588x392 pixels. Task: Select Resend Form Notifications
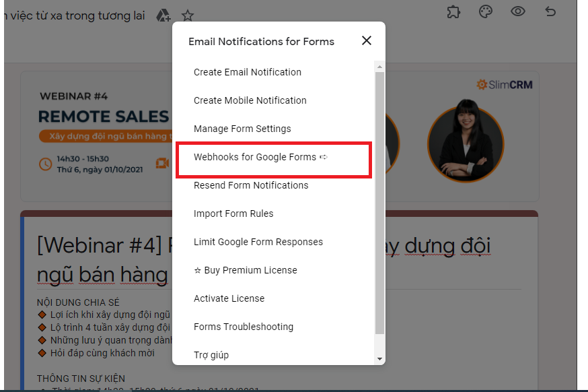point(251,185)
